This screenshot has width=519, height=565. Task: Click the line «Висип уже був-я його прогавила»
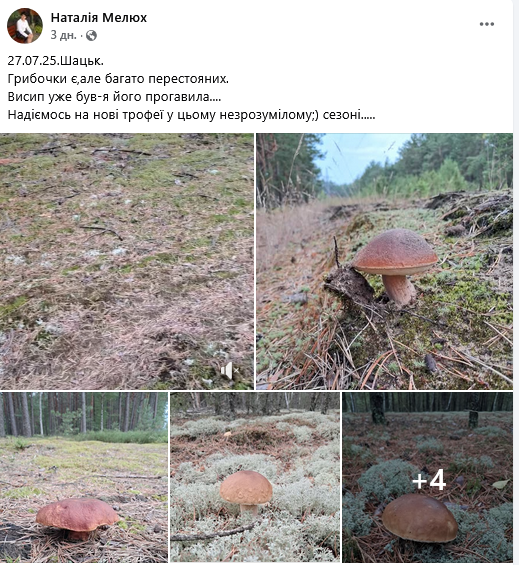114,97
